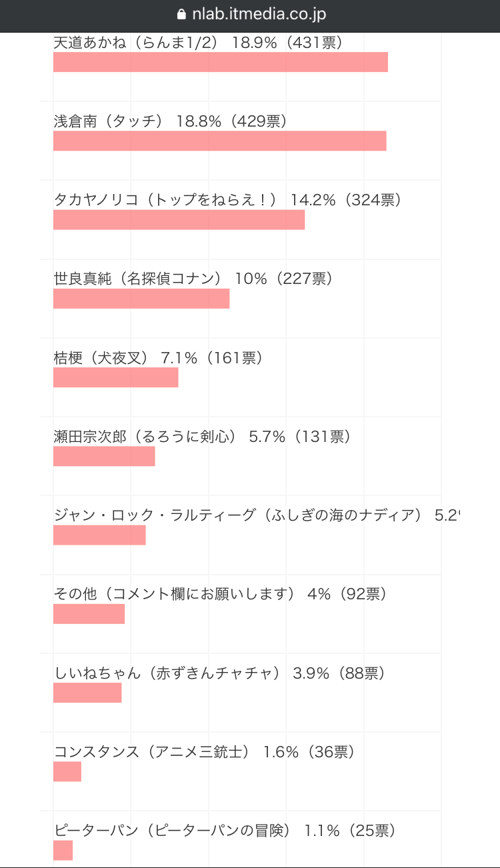The height and width of the screenshot is (868, 500).
Task: Tap the タカヤノリコ 14.2% label
Action: point(227,200)
